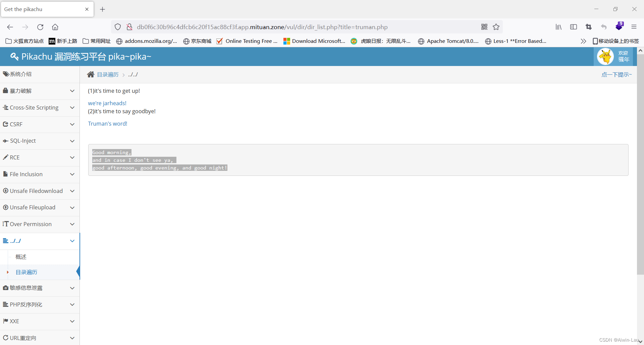Expand the CSRF menu chevron
The image size is (644, 345).
pyautogui.click(x=72, y=124)
